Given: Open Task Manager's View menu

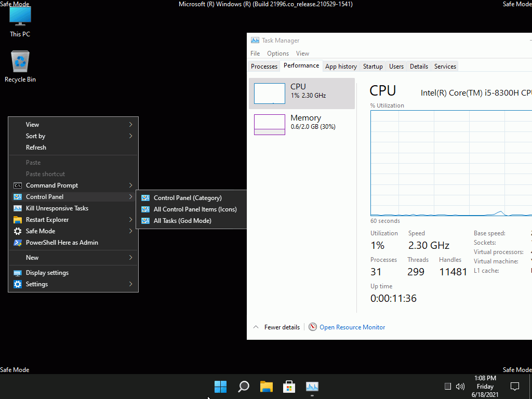Looking at the screenshot, I should click(x=302, y=54).
